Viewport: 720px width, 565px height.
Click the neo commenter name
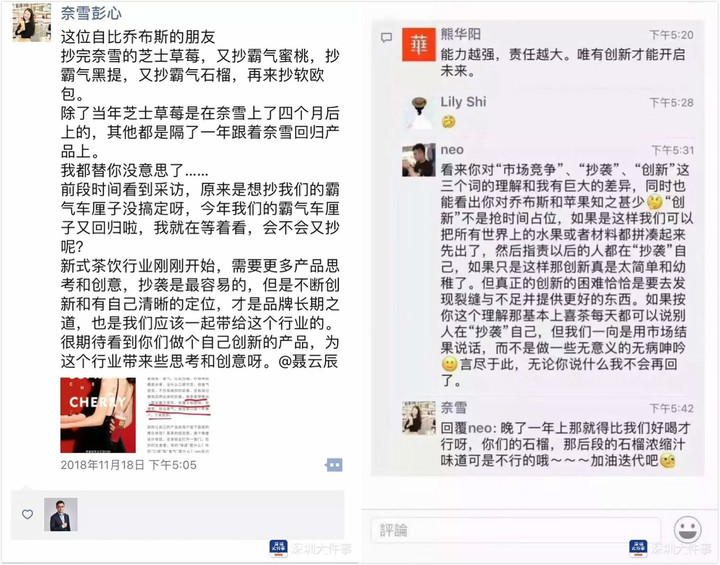(452, 150)
